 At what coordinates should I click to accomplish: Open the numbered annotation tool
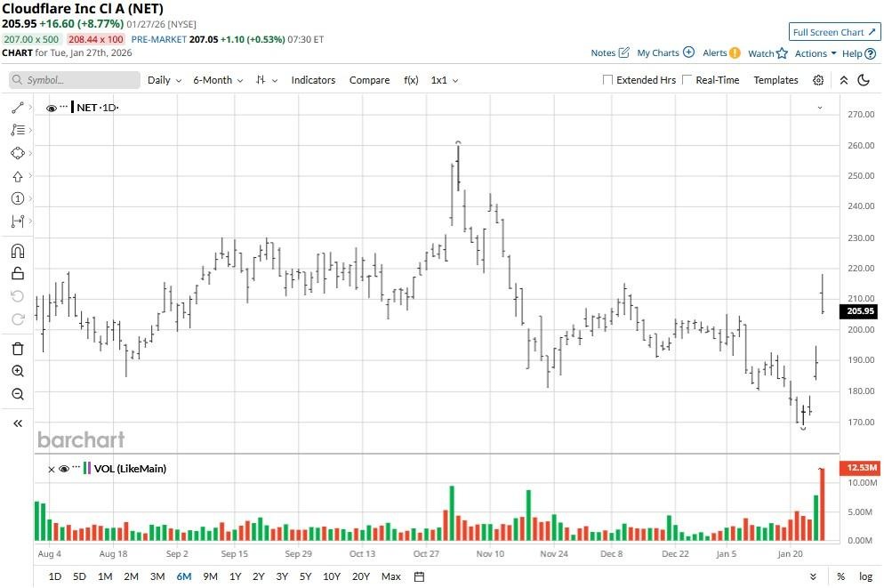[18, 198]
